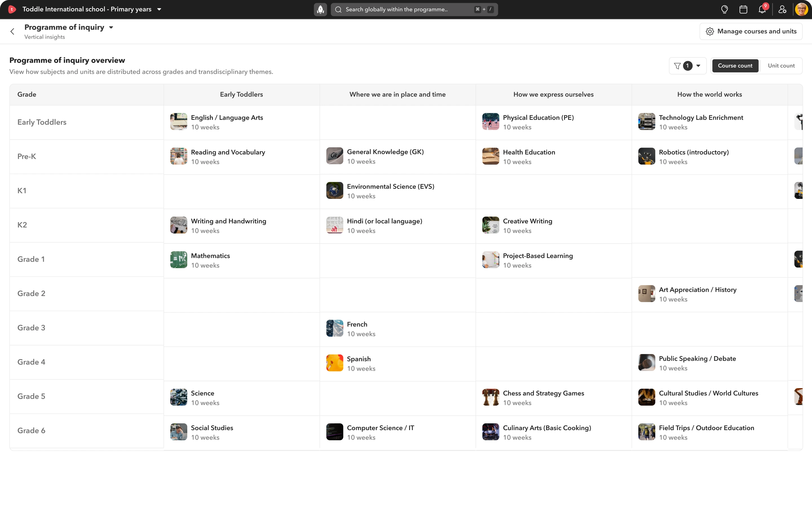This screenshot has height=507, width=812.
Task: Expand the school programme switcher dropdown
Action: pyautogui.click(x=159, y=9)
